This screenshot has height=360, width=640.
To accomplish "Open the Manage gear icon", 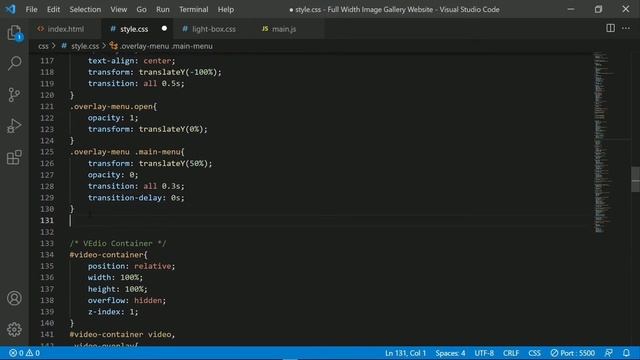I will click(14, 329).
